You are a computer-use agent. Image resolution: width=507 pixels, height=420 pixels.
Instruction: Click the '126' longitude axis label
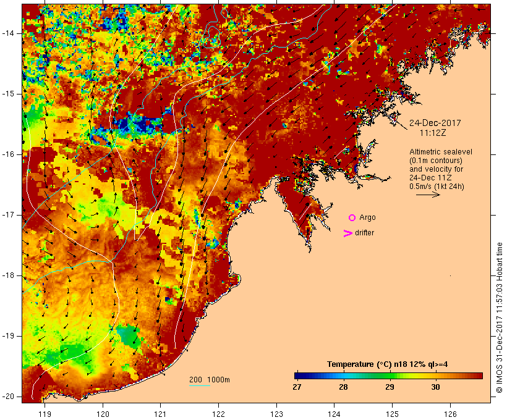coord(450,414)
